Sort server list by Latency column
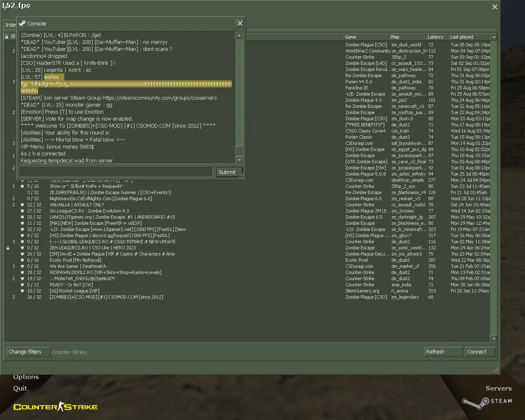Screen dimensions: 525x420 (x=437, y=37)
